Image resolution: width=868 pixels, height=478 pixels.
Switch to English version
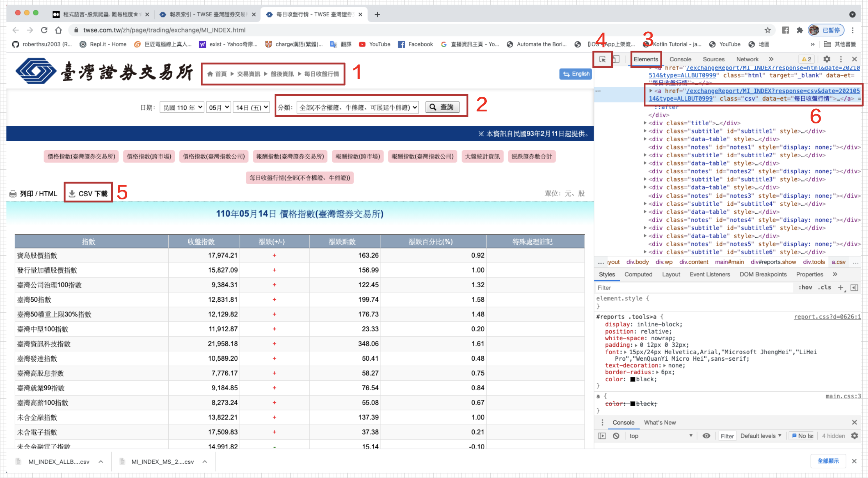576,74
